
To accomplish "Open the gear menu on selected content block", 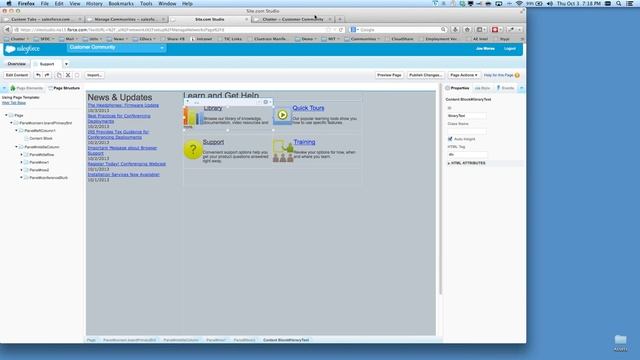I will [x=266, y=102].
